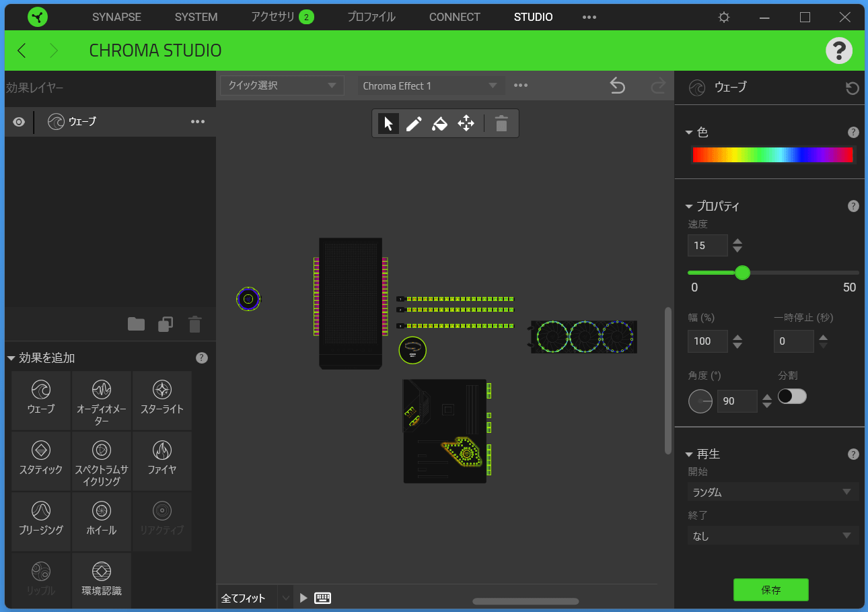868x612 pixels.
Task: Add the ブリージング effect
Action: (x=41, y=521)
